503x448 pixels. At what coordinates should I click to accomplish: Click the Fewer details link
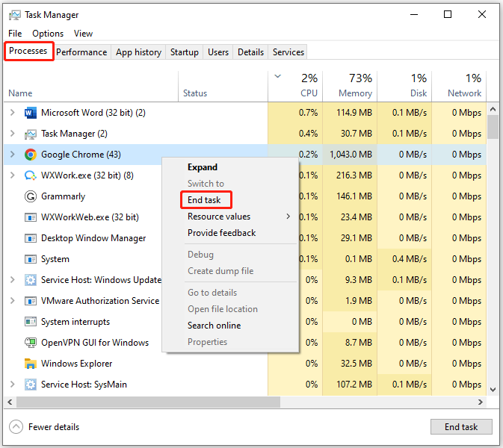(x=54, y=427)
